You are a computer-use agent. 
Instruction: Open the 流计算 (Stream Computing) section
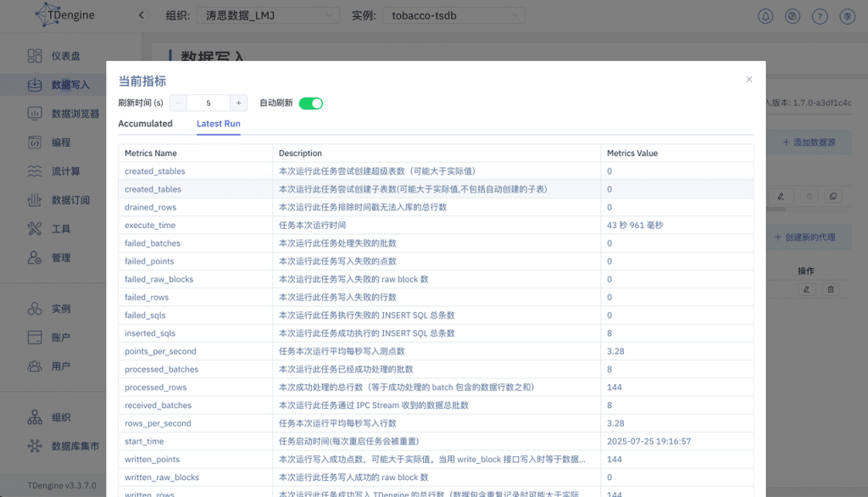click(x=68, y=171)
